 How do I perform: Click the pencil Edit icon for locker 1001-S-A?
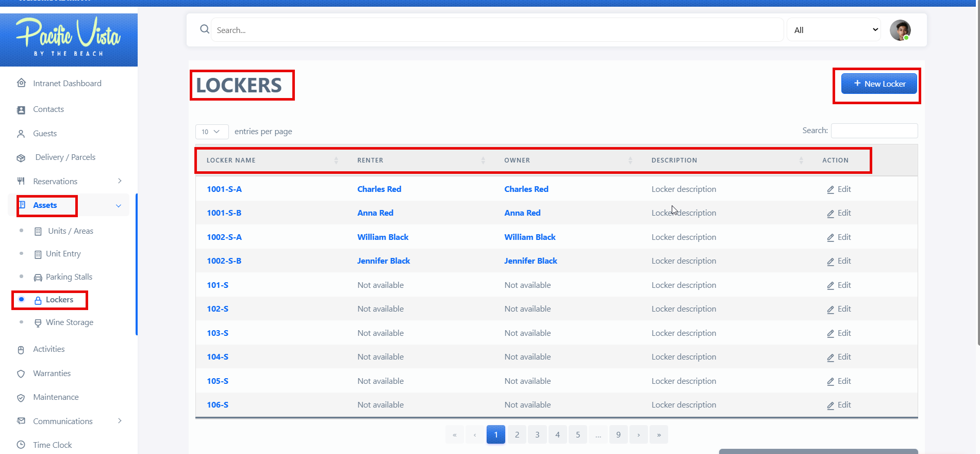pyautogui.click(x=830, y=190)
